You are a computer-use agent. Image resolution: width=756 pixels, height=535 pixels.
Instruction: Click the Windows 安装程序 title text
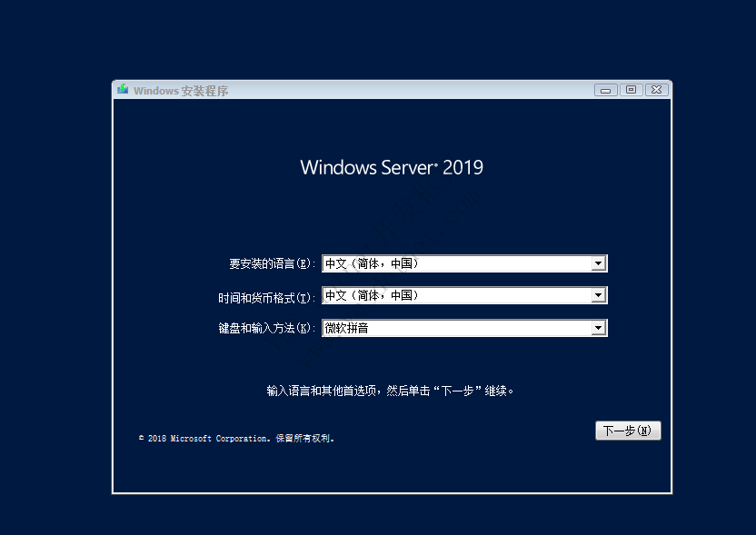(x=181, y=91)
